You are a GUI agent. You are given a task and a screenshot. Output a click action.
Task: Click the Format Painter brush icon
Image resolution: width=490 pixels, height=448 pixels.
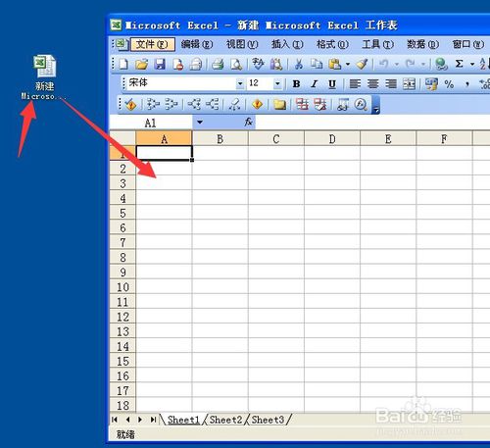coord(362,64)
